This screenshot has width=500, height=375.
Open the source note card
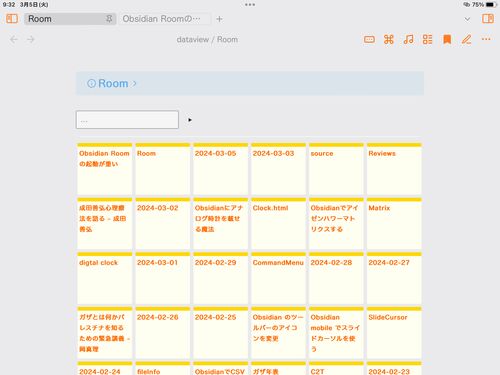336,169
